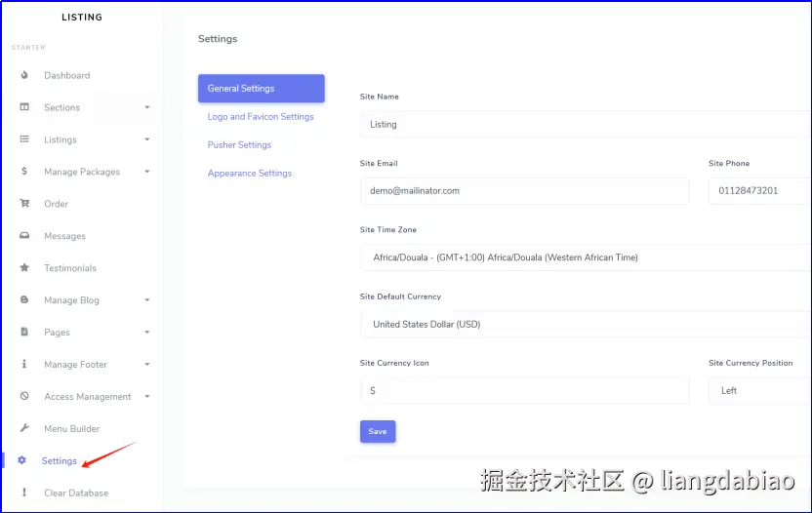Click the Site Time Zone label

[387, 229]
